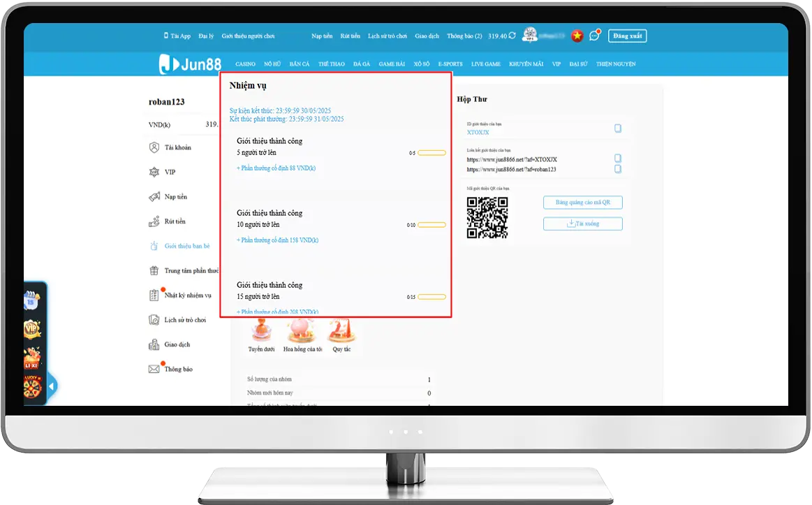Open the live chat support icon
Image resolution: width=812 pixels, height=505 pixels.
[x=594, y=36]
